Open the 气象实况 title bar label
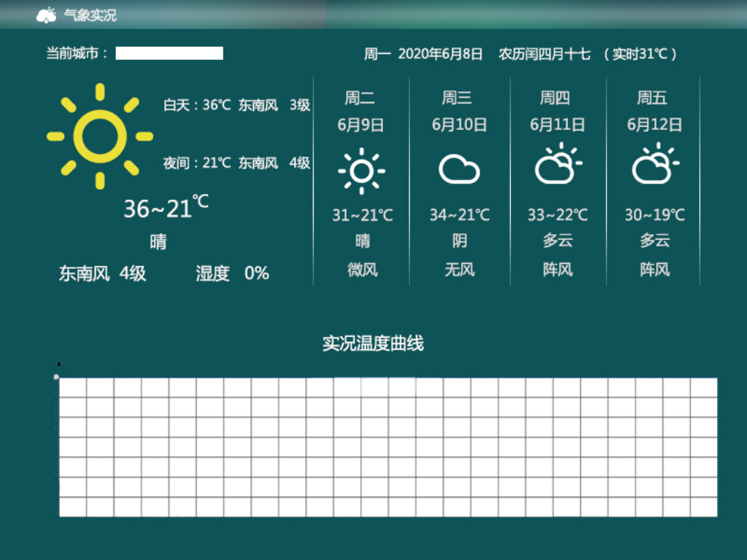The image size is (747, 560). tap(89, 13)
